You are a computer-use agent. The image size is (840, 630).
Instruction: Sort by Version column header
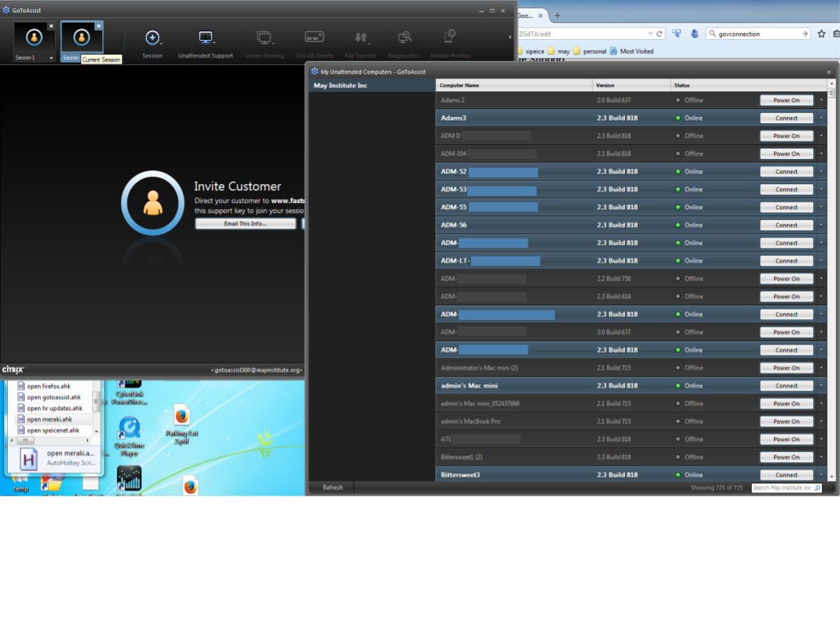631,85
